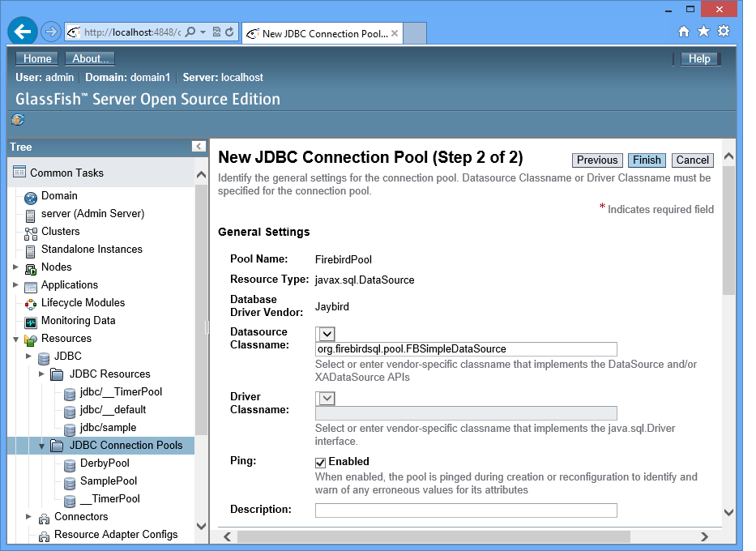This screenshot has height=551, width=756.
Task: Click the GlassFish globe icon below the banner
Action: coord(18,120)
